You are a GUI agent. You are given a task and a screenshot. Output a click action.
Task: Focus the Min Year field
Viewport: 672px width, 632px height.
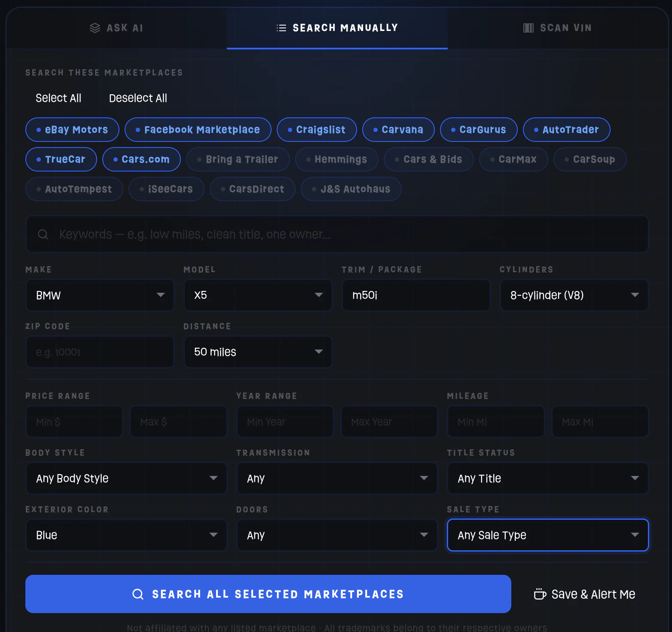(x=285, y=421)
